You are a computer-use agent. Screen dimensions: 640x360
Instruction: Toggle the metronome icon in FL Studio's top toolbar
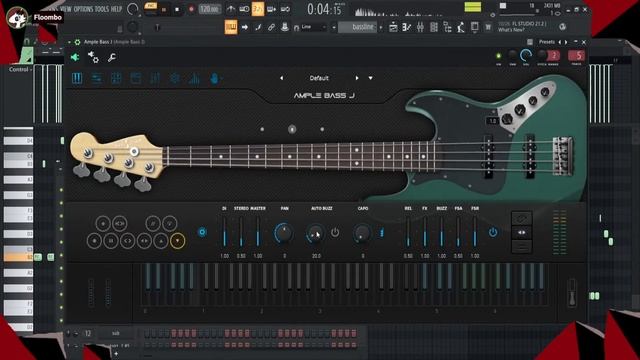231,9
